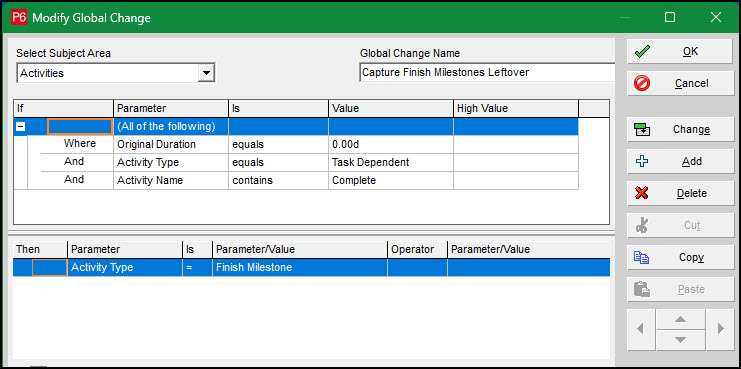Click the Copy button
The image size is (741, 369).
point(680,257)
